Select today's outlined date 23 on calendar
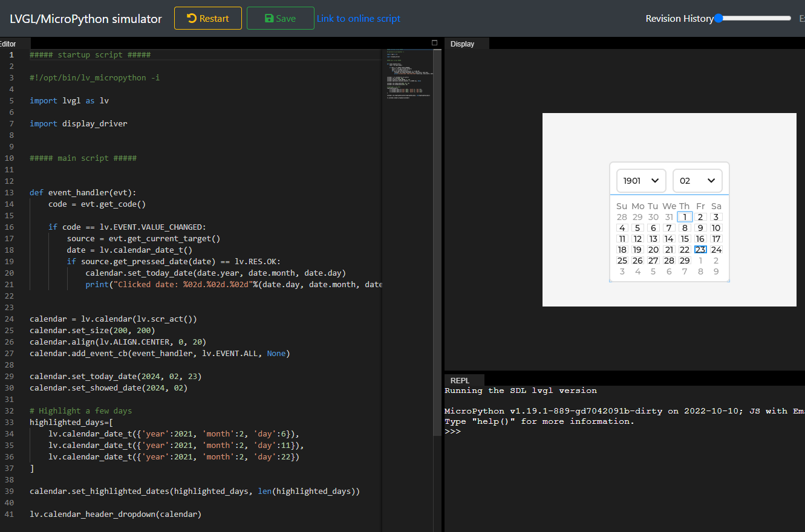 coord(700,249)
